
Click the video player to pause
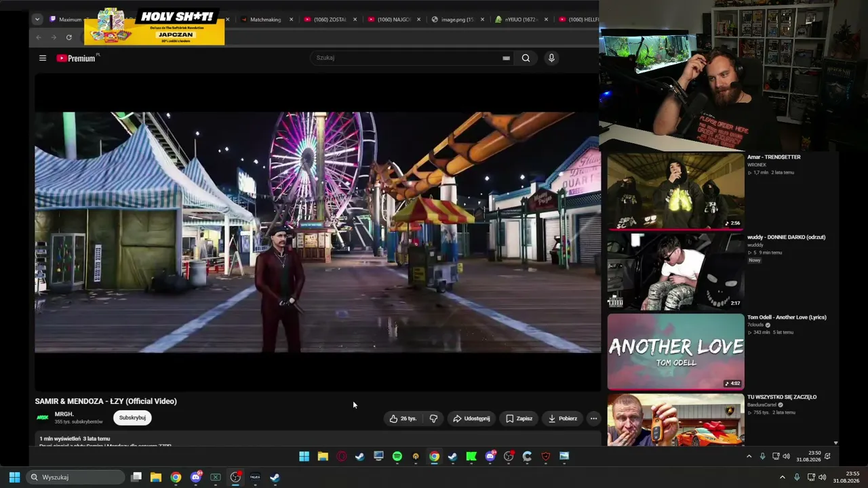click(317, 232)
